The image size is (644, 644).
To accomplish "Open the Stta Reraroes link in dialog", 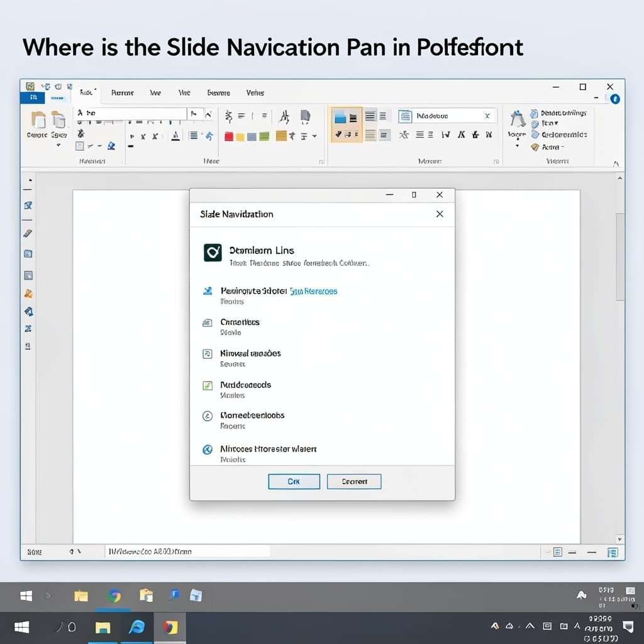I will pos(313,291).
